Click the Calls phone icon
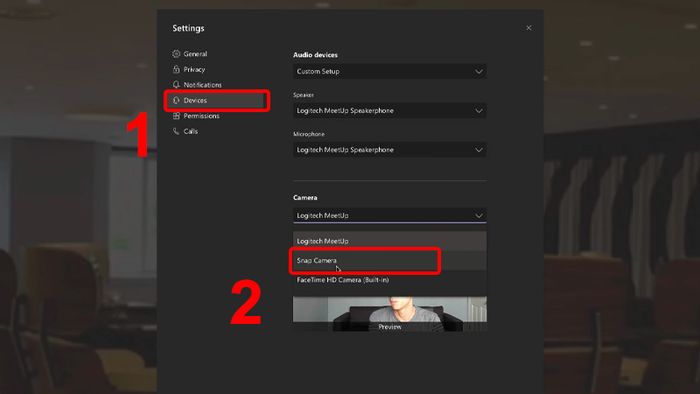The width and height of the screenshot is (700, 394). pos(176,131)
